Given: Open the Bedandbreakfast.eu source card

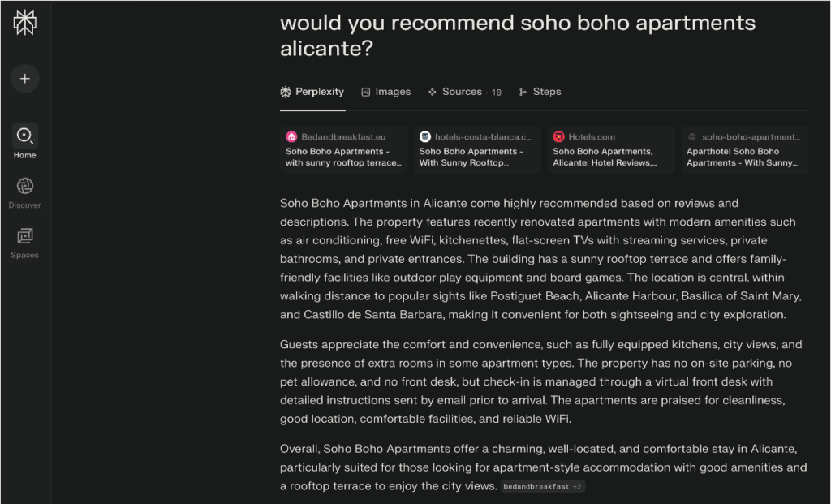Looking at the screenshot, I should click(x=343, y=150).
